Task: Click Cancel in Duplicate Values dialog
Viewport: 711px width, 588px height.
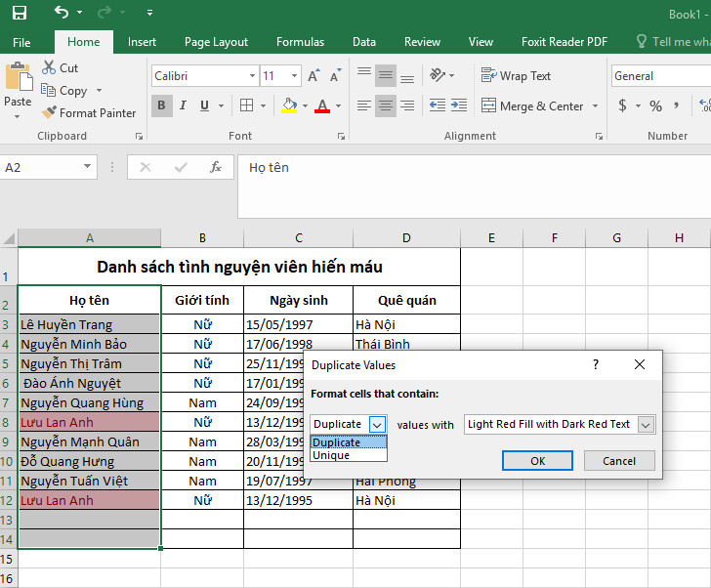Action: pyautogui.click(x=618, y=460)
